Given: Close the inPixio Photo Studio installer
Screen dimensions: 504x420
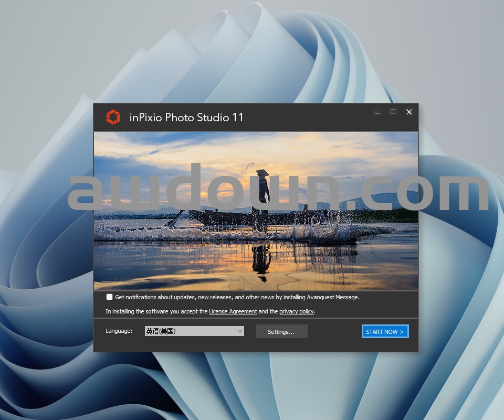Looking at the screenshot, I should tap(409, 112).
